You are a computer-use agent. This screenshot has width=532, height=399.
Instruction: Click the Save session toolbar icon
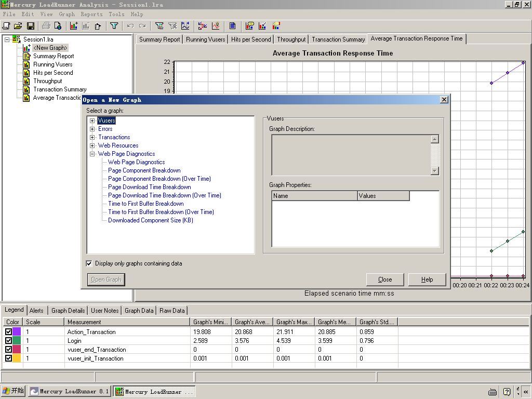click(x=31, y=26)
